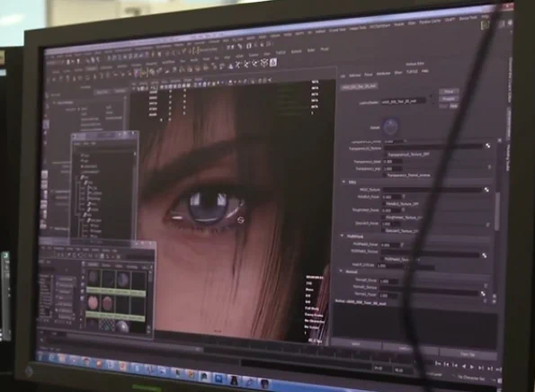Screen dimensions: 535x392
Task: Select gray sphere swatch in Hypershade bottom row
Action: point(122,326)
